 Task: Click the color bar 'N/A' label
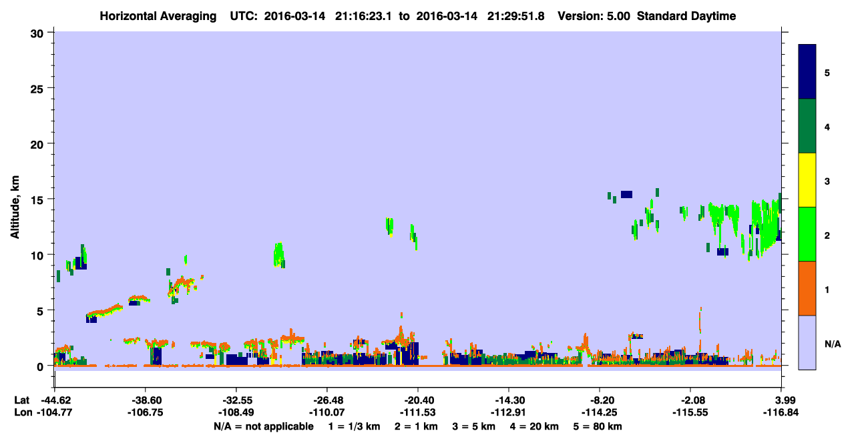click(x=833, y=344)
